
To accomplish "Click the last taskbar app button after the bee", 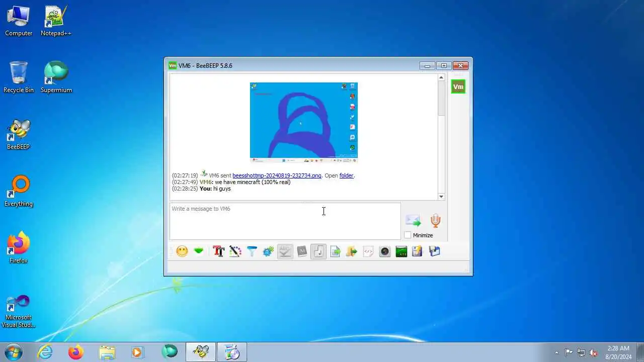I will pos(232,352).
